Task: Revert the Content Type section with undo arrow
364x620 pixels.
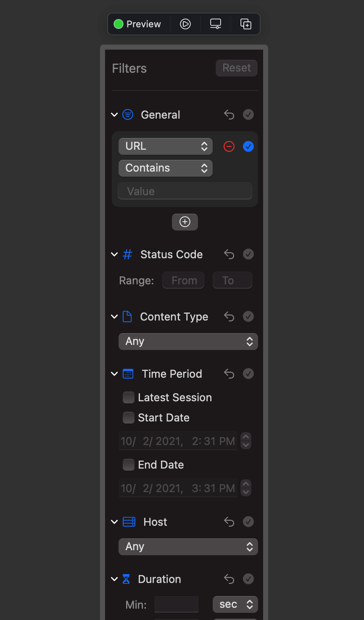Action: 229,317
